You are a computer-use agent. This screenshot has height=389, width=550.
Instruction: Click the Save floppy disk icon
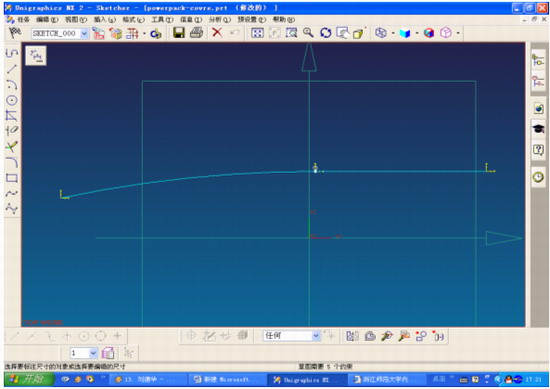(x=179, y=33)
